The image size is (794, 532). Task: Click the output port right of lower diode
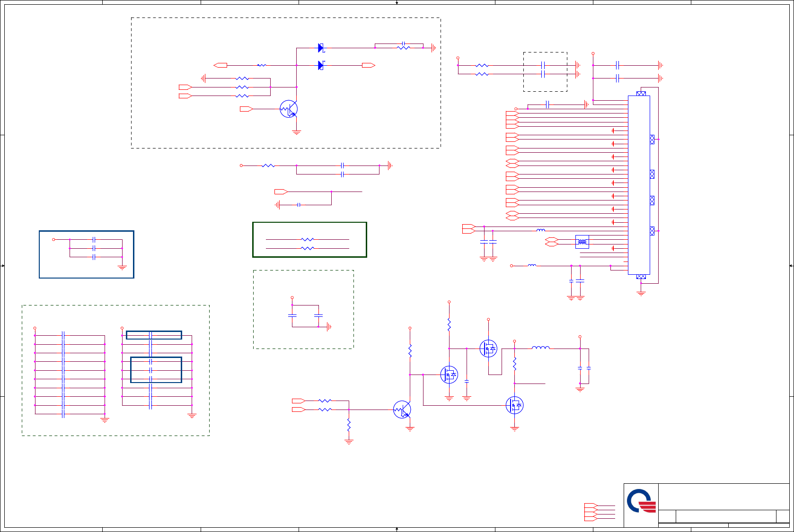click(369, 65)
